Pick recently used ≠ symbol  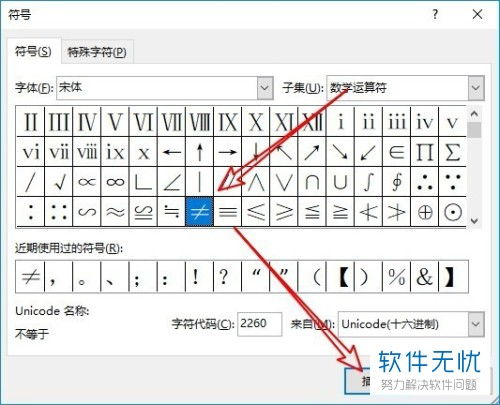click(x=30, y=277)
